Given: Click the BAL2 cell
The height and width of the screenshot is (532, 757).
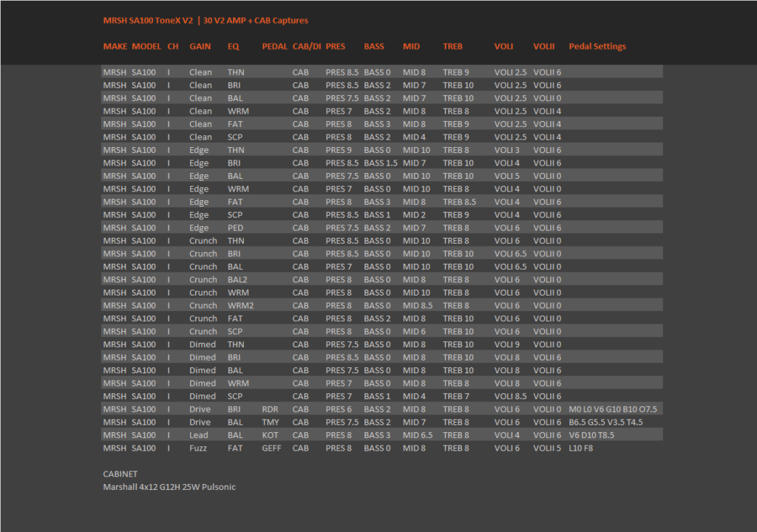Looking at the screenshot, I should click(237, 280).
